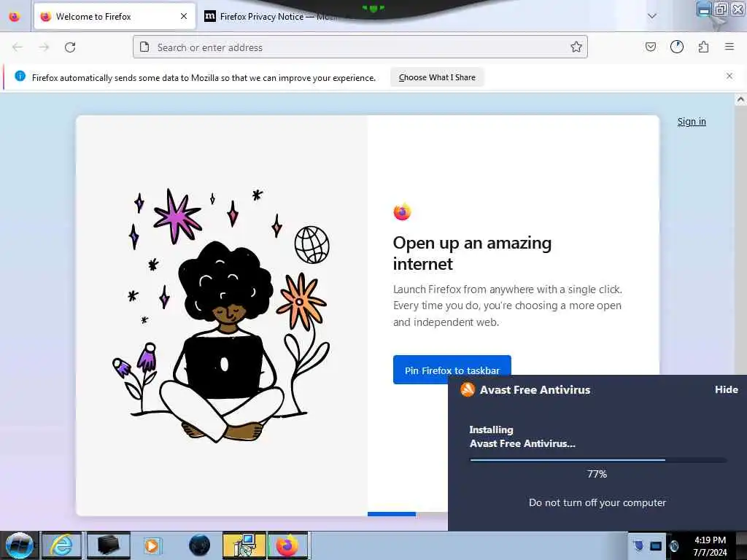The width and height of the screenshot is (747, 560).
Task: Go back one page
Action: 18,47
